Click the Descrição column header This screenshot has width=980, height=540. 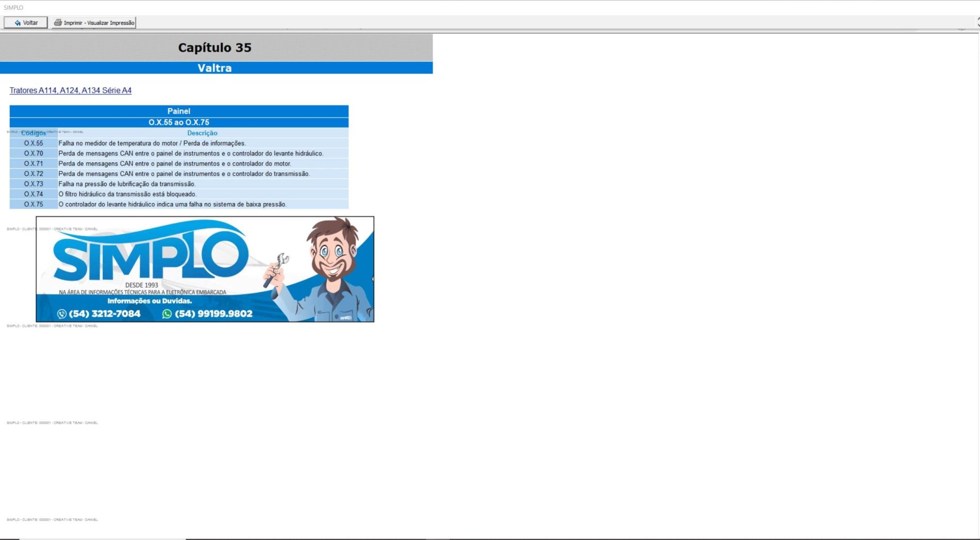(202, 133)
